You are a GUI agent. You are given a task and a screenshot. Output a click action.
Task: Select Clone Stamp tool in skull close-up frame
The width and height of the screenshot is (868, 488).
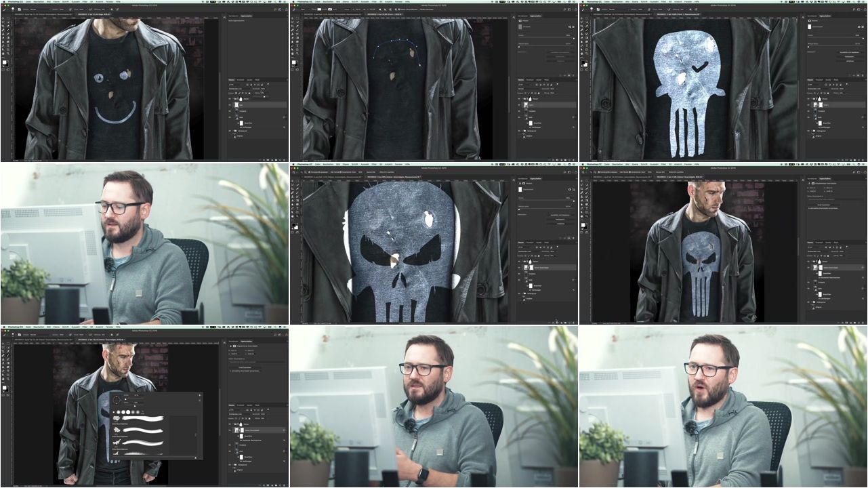[292, 197]
